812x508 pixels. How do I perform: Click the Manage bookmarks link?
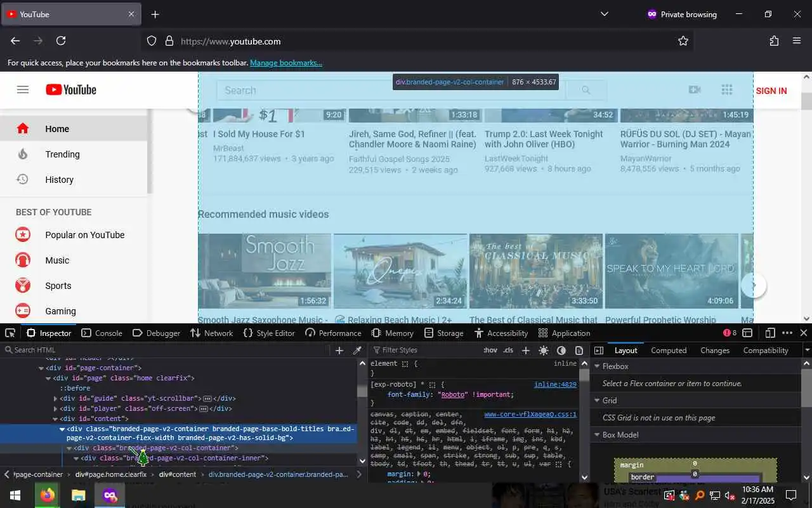[286, 63]
